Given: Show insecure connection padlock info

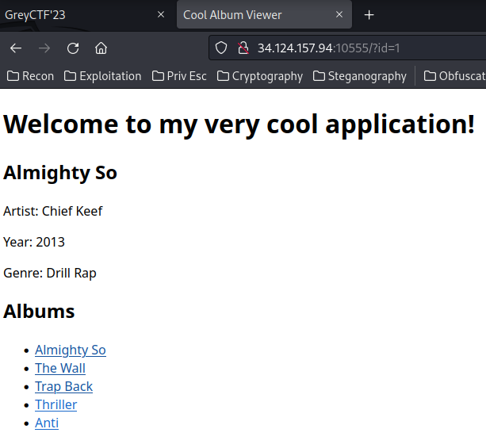Looking at the screenshot, I should (243, 48).
